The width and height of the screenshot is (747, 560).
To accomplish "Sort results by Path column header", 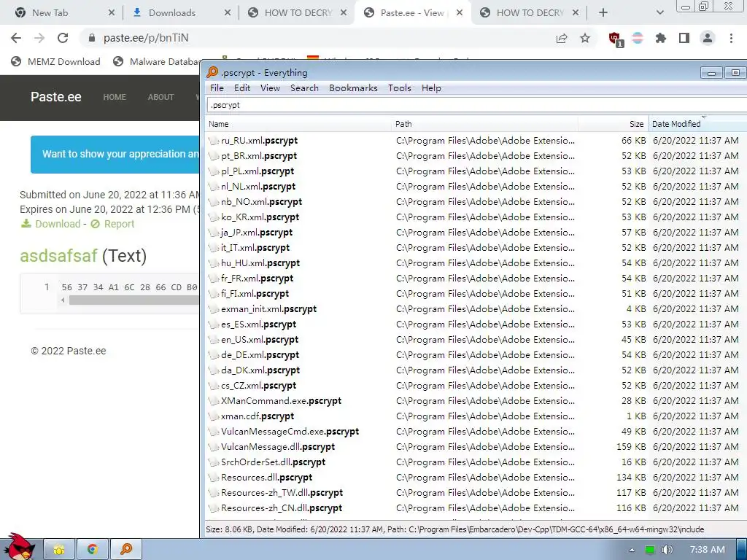I will (x=484, y=124).
